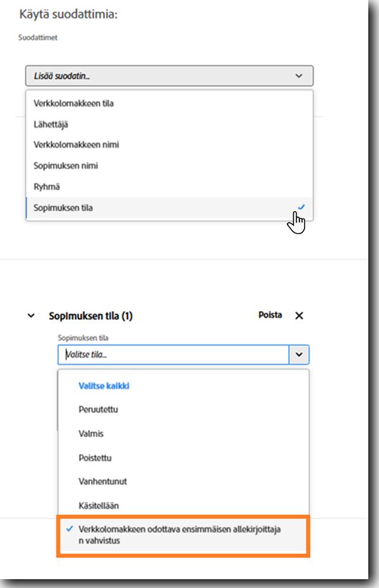The width and height of the screenshot is (379, 588).
Task: Select Verkkolomakkeen nimi filter option
Action: 169,145
